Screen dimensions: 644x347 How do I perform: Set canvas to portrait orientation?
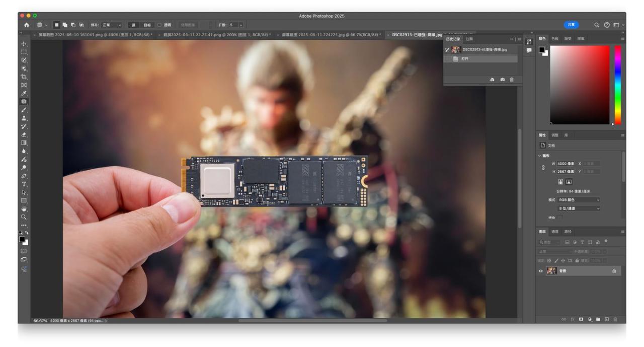tap(561, 181)
